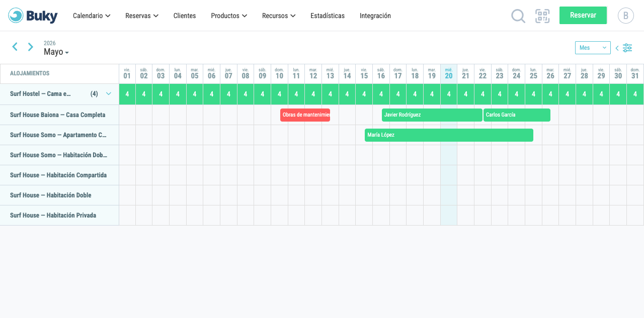This screenshot has height=318, width=644.
Task: Open the calendar filter settings icon
Action: click(627, 48)
